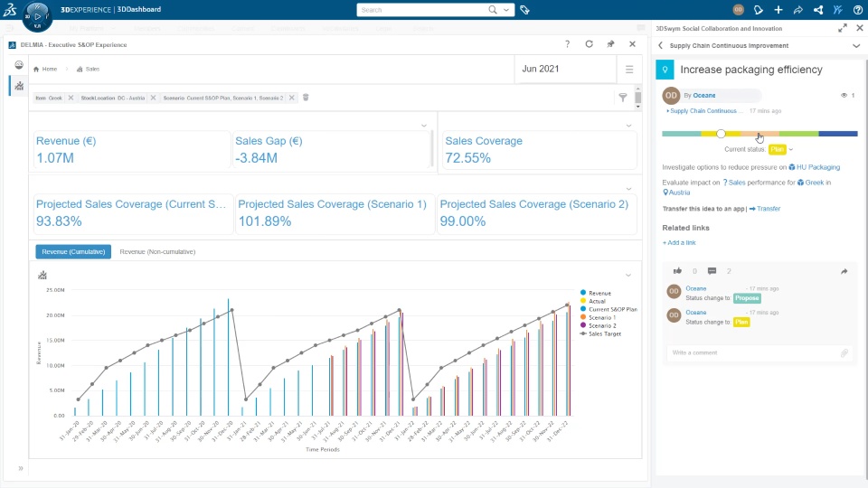Open the help question mark in top bar
This screenshot has height=488, width=868.
[857, 9]
